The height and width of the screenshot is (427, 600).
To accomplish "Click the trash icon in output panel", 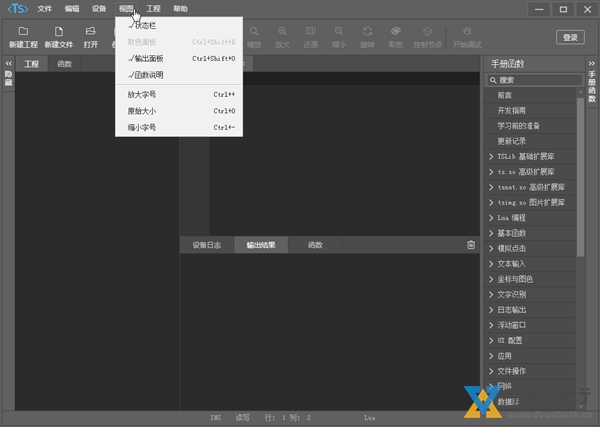I will coord(471,245).
